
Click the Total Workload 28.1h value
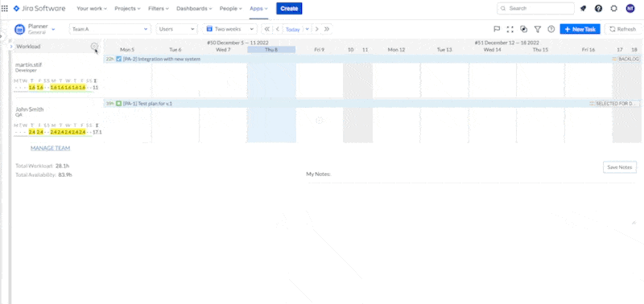(63, 166)
